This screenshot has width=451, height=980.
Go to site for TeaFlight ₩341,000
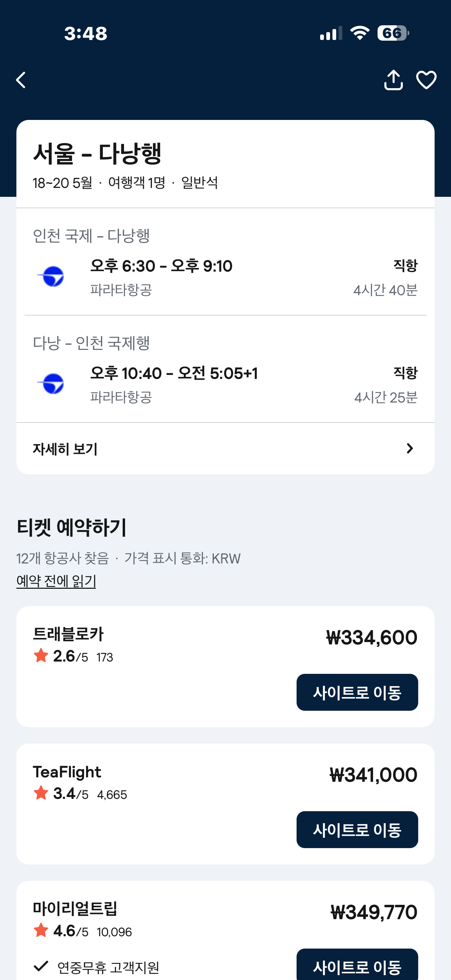[357, 829]
